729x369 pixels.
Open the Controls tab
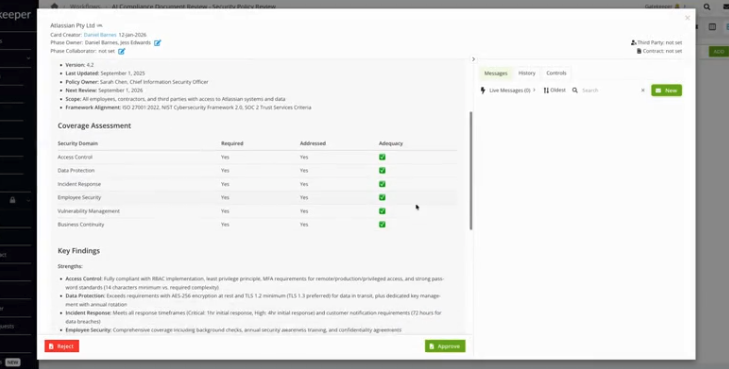pos(556,73)
